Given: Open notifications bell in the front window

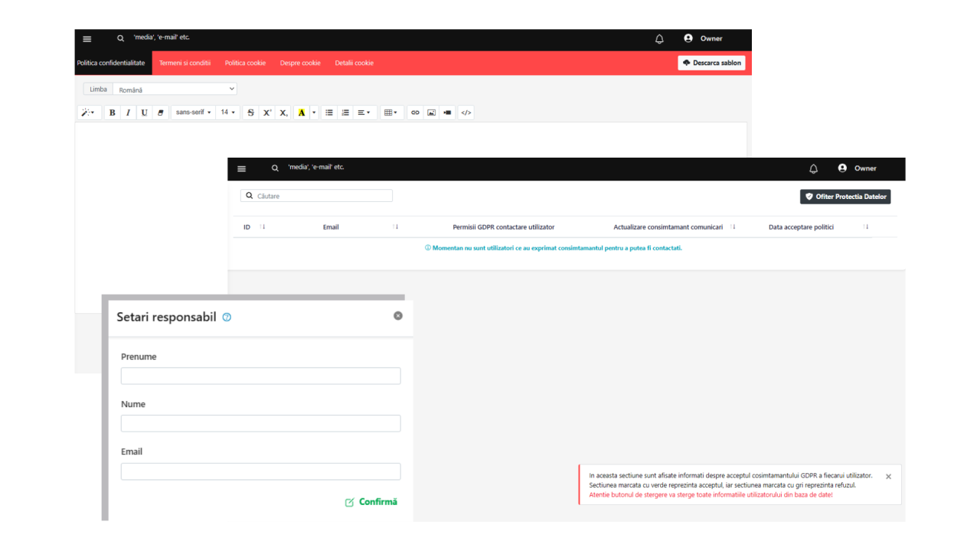Looking at the screenshot, I should click(x=813, y=168).
